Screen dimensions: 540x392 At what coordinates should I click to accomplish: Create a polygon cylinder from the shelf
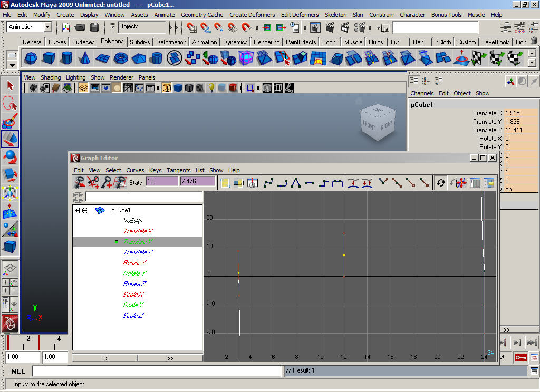click(66, 58)
